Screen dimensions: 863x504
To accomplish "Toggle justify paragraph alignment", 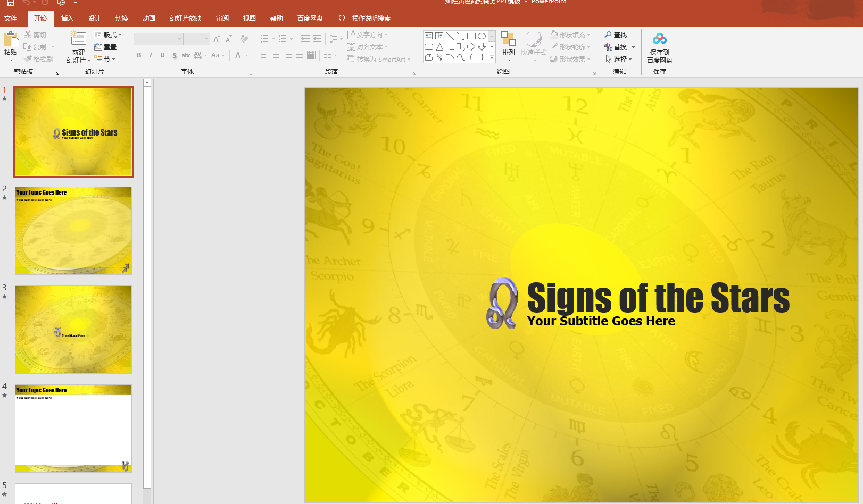I will 300,55.
